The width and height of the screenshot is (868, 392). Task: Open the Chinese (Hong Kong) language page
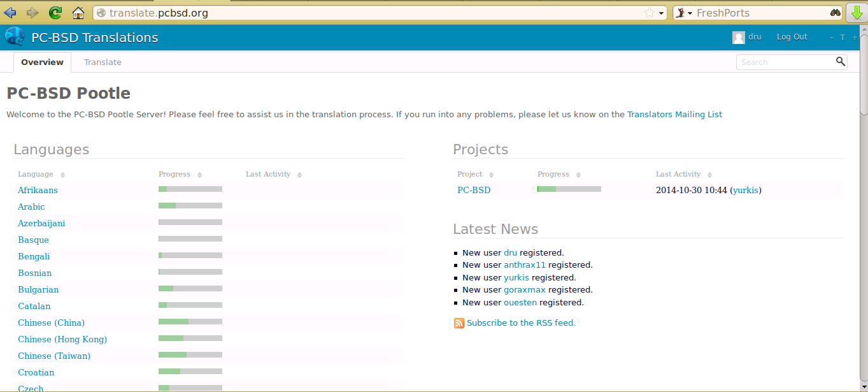click(62, 339)
